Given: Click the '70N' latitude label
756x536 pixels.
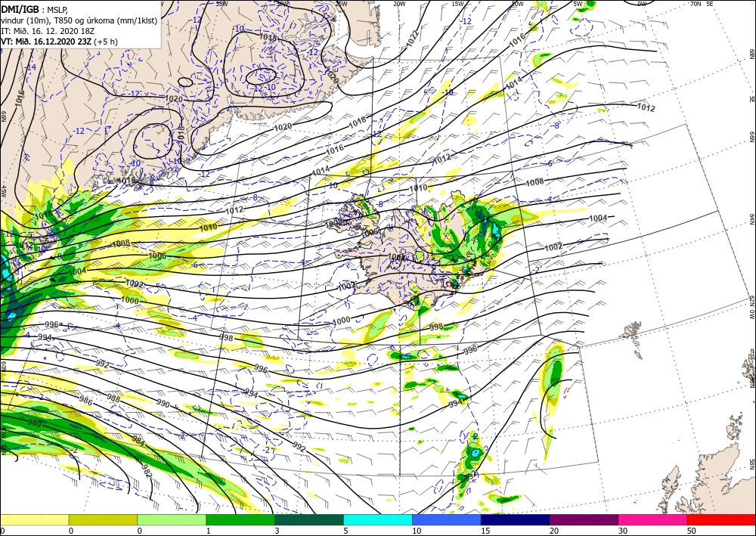Looking at the screenshot, I should point(696,4).
